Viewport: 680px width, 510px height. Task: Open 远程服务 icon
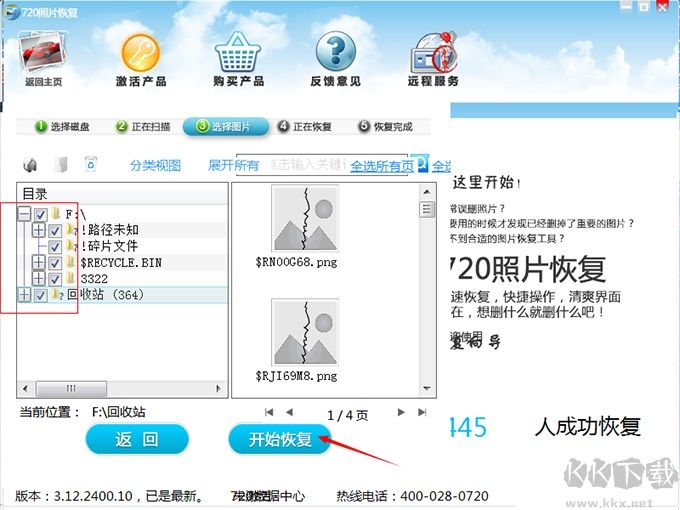point(434,52)
